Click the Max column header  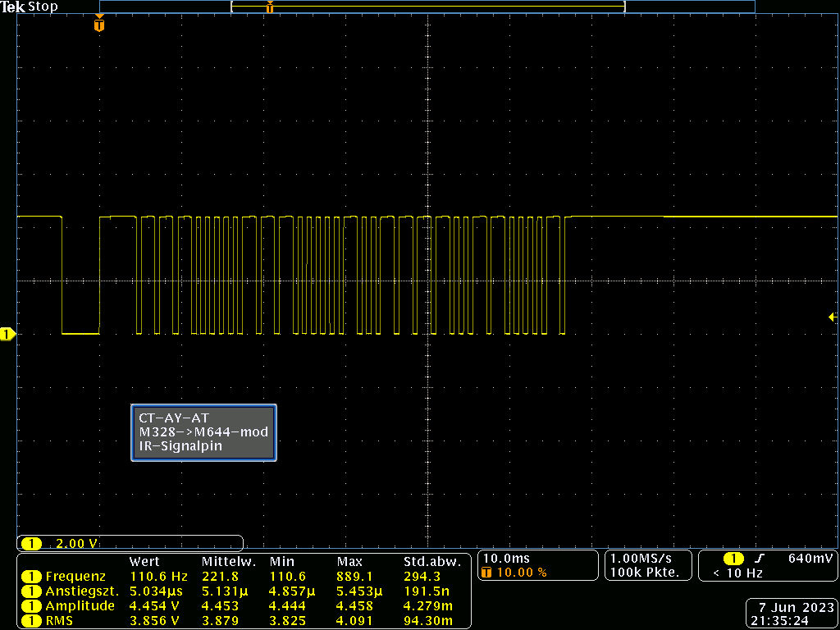pyautogui.click(x=349, y=562)
